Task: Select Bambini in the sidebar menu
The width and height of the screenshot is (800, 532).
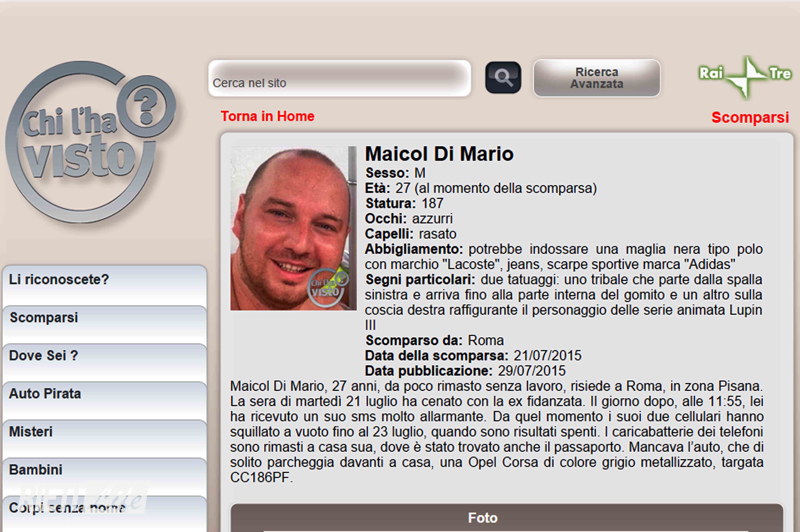Action: [x=105, y=476]
